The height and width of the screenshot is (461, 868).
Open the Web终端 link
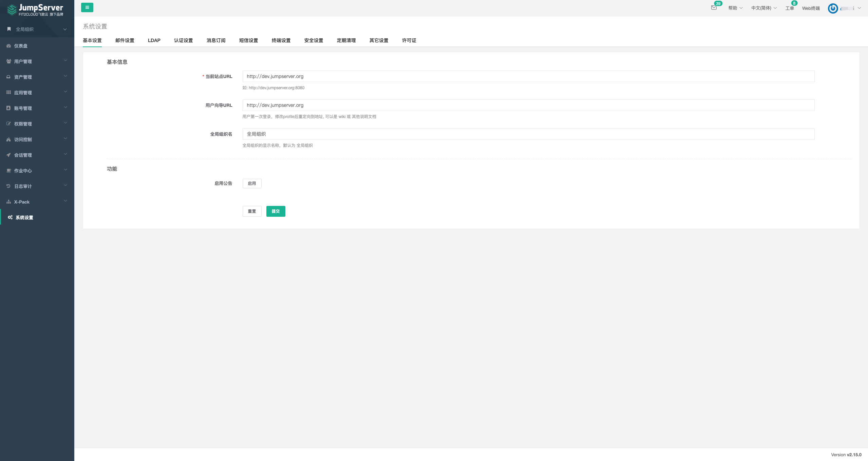811,8
